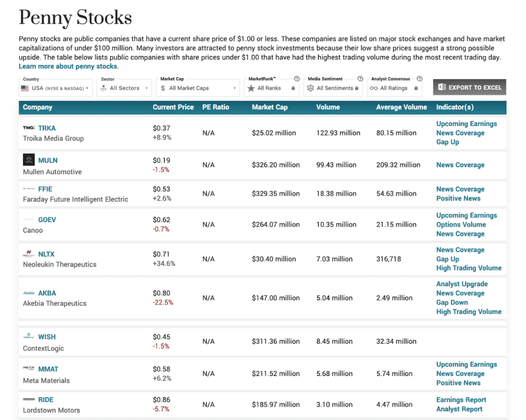Click the Neoleukin Therapeutics logo icon
The height and width of the screenshot is (420, 526).
[x=29, y=254]
